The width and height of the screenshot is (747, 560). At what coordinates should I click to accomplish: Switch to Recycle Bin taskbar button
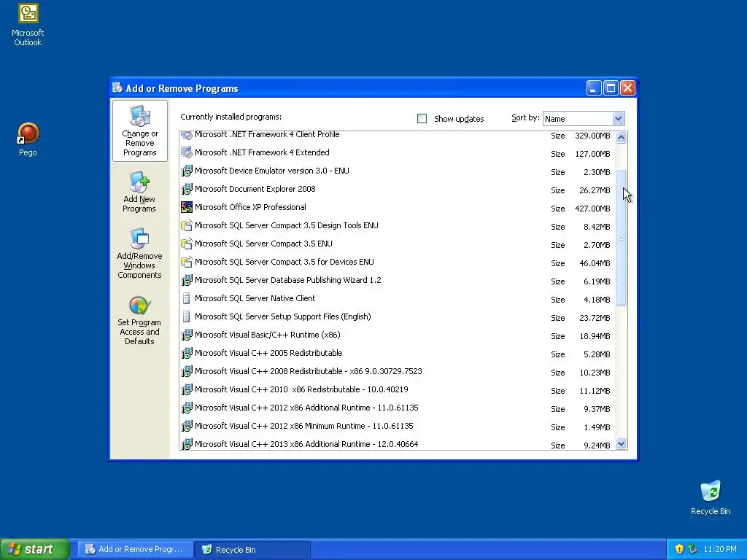pyautogui.click(x=253, y=550)
